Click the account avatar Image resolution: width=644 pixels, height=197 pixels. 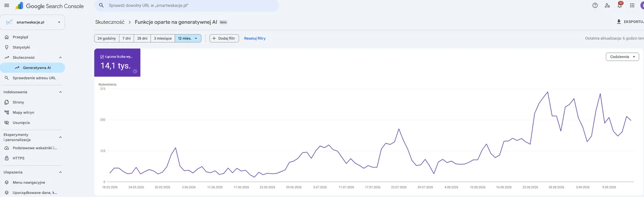(642, 6)
